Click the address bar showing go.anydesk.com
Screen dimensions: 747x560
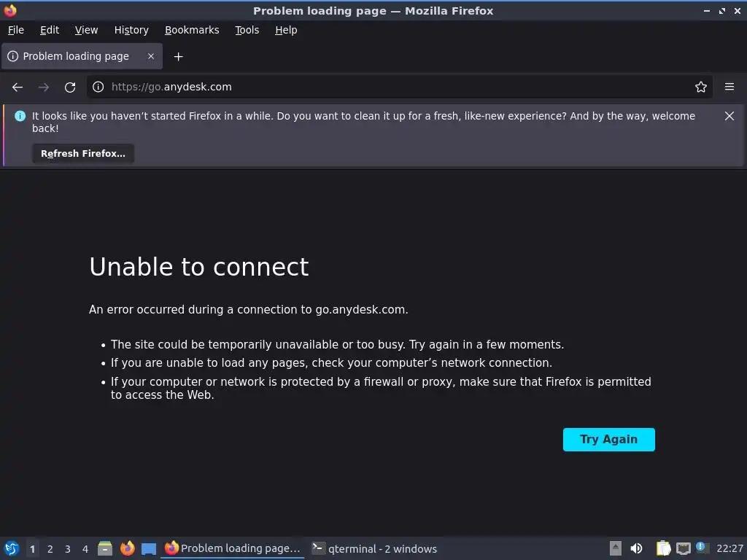(399, 87)
